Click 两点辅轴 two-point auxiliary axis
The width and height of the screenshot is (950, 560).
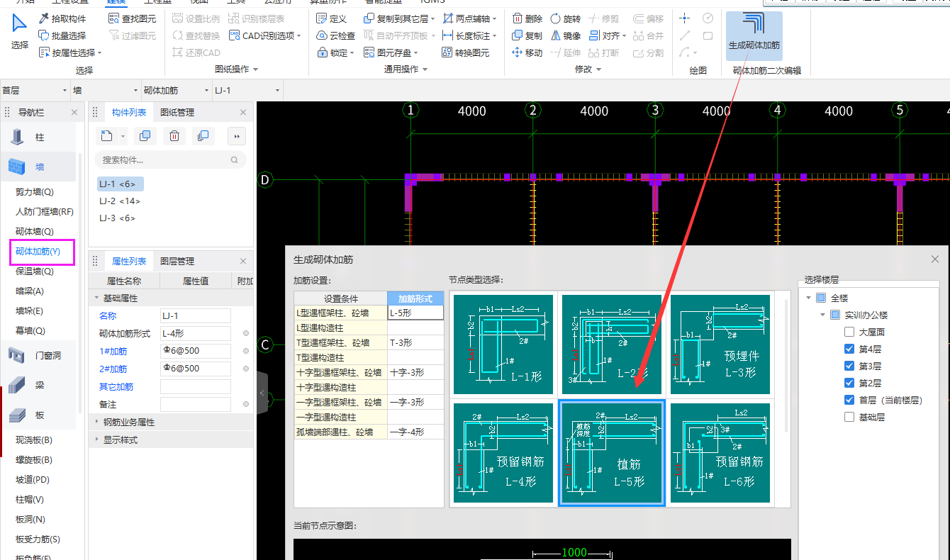pyautogui.click(x=469, y=18)
